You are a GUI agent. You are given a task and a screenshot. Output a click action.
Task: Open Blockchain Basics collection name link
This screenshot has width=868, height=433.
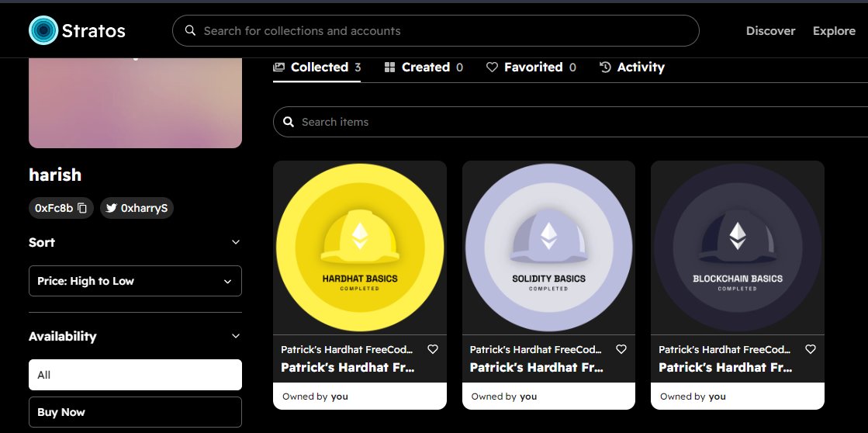point(724,349)
